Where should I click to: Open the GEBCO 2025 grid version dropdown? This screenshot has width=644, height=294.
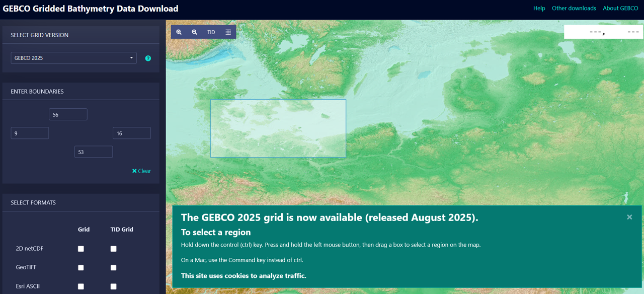click(73, 58)
